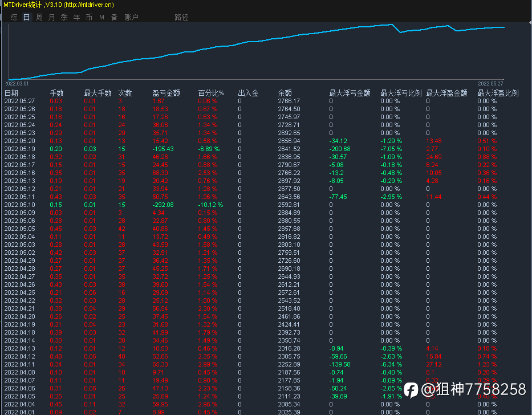Image resolution: width=532 pixels, height=415 pixels.
Task: Sort by the 最大浮盈金额 column header
Action: [447, 93]
